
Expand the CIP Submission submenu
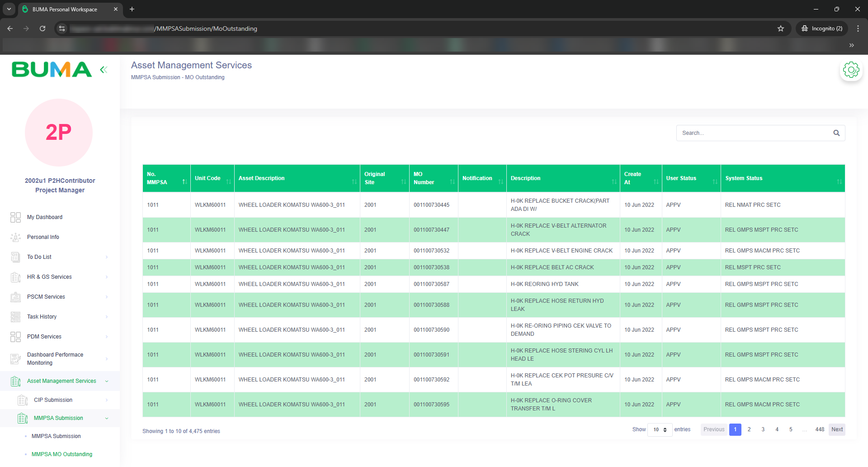point(53,400)
